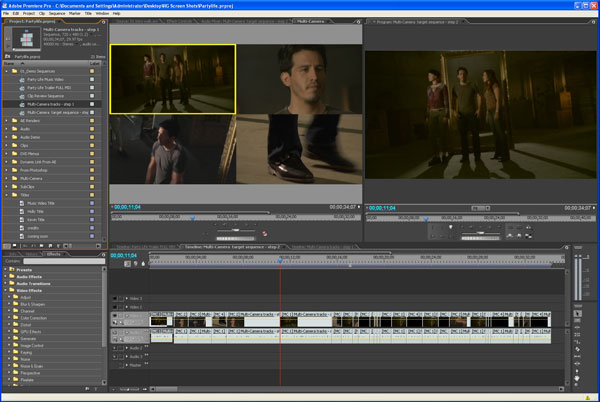600x402 pixels.
Task: Select the Zoom tool
Action: pyautogui.click(x=577, y=385)
